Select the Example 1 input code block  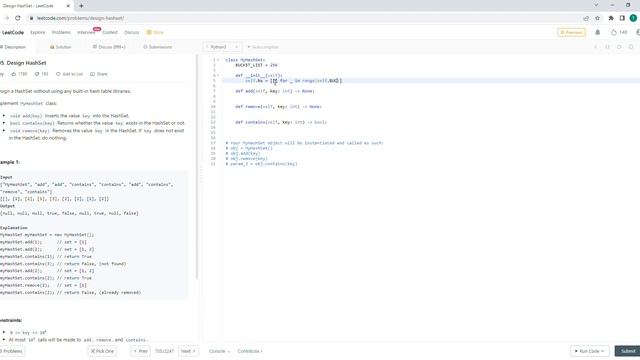93,235
